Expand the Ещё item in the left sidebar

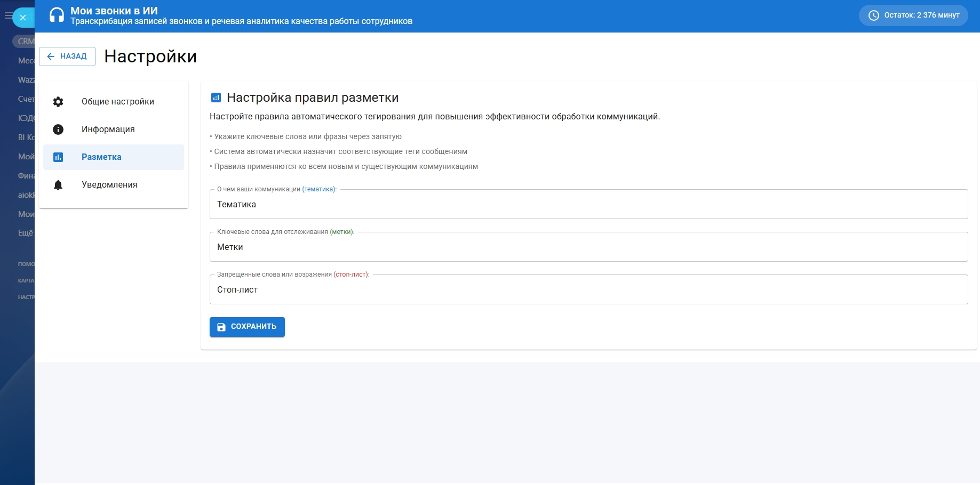click(x=25, y=233)
